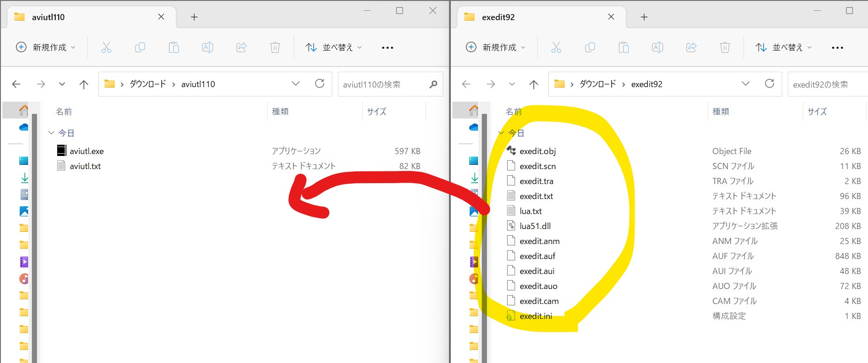Viewport: 868px width, 363px height.
Task: Refresh the aviutl110 folder view
Action: (x=320, y=84)
